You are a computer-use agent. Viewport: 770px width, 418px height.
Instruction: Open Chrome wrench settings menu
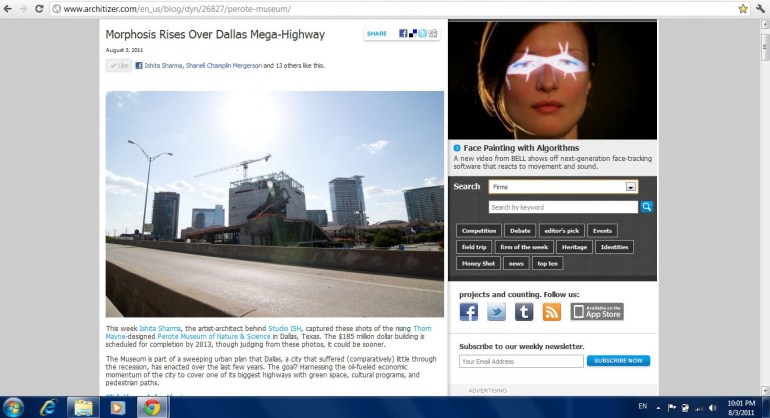pyautogui.click(x=760, y=8)
